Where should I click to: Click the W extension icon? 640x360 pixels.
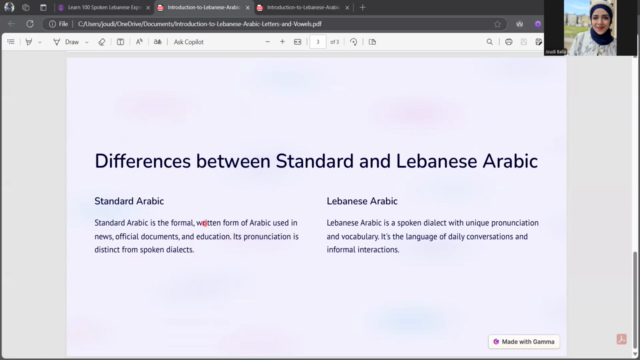pyautogui.click(x=519, y=24)
